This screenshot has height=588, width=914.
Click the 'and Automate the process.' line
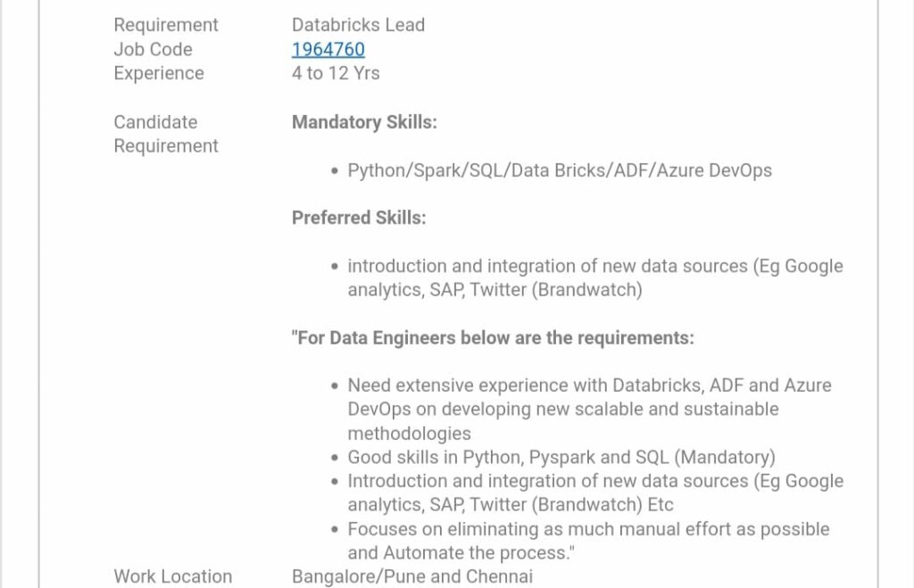pos(461,553)
